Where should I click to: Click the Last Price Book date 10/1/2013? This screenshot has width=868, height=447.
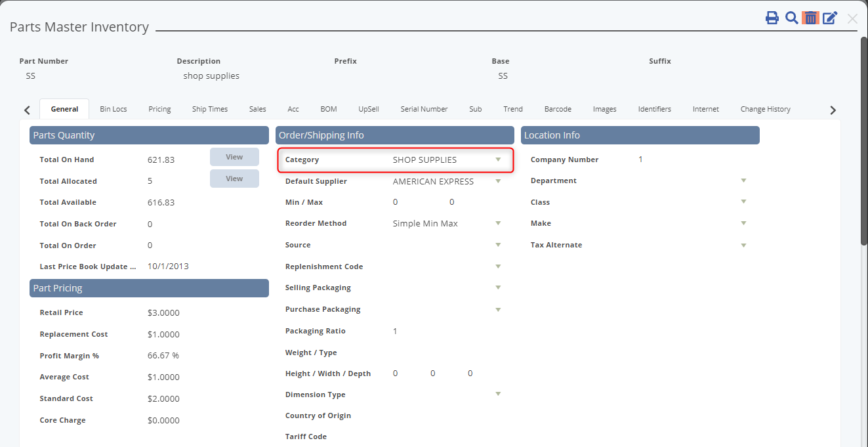tap(168, 266)
